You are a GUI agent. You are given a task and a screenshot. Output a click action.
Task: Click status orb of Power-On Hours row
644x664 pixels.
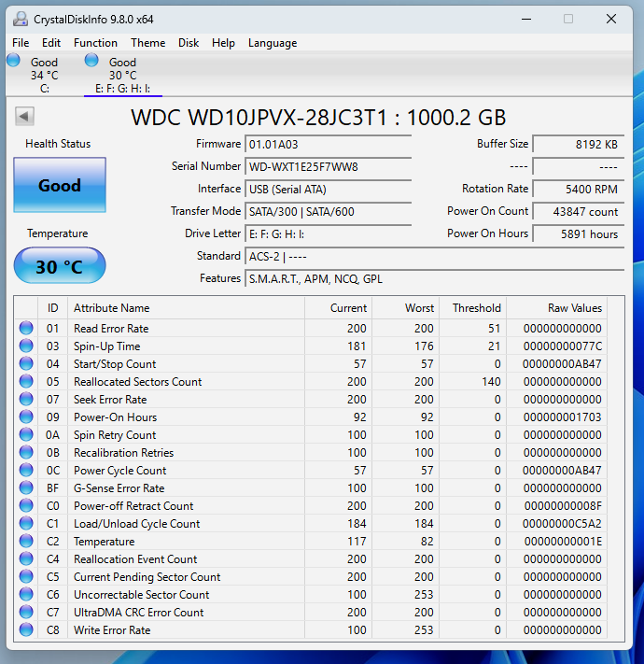26,417
